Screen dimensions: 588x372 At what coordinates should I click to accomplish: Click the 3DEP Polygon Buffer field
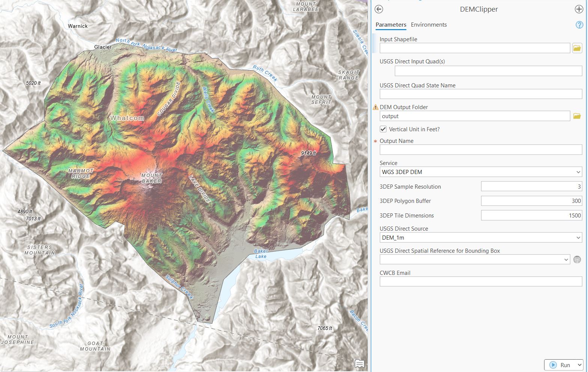[531, 201]
